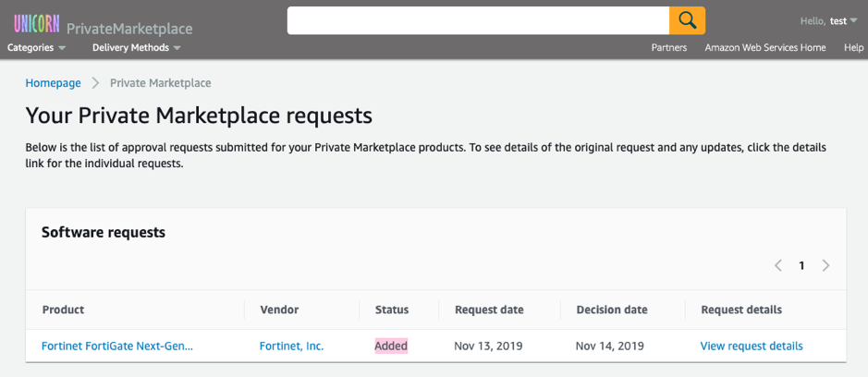Click View request details link

coord(752,347)
